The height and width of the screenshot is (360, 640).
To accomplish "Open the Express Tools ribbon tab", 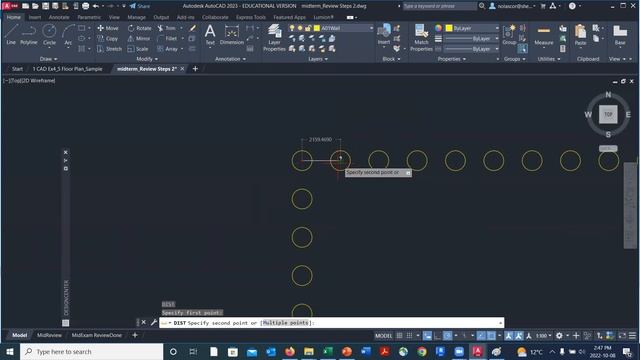I will (x=251, y=18).
